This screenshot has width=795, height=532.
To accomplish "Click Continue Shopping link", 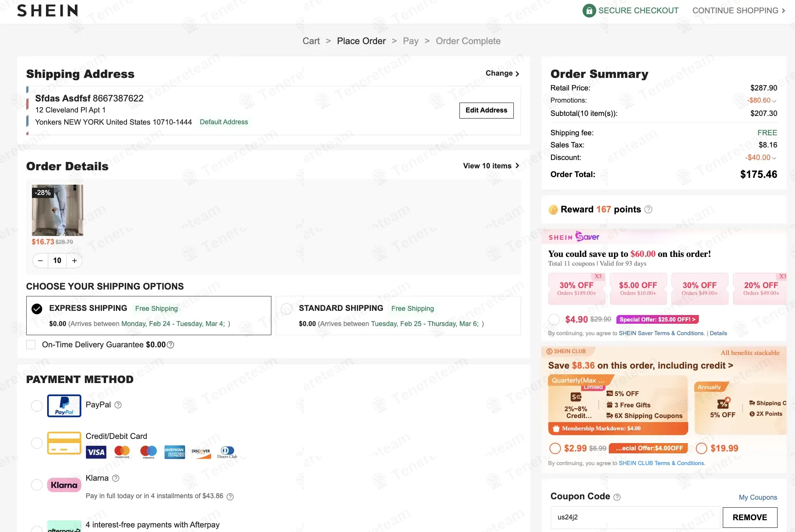I will (x=738, y=11).
